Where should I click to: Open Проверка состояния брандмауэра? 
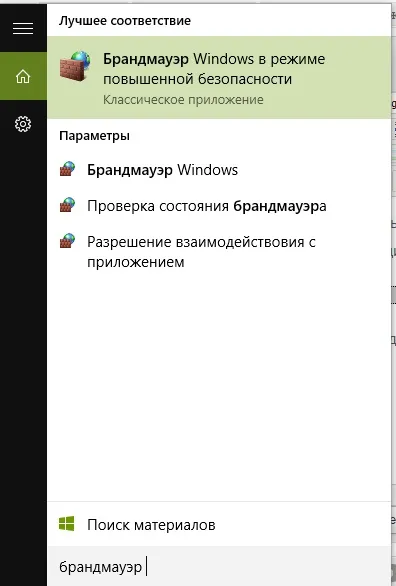click(x=219, y=206)
